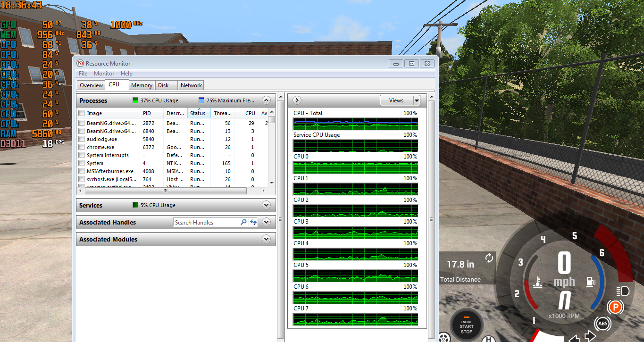Expand the Services section
The width and height of the screenshot is (644, 342).
click(266, 205)
